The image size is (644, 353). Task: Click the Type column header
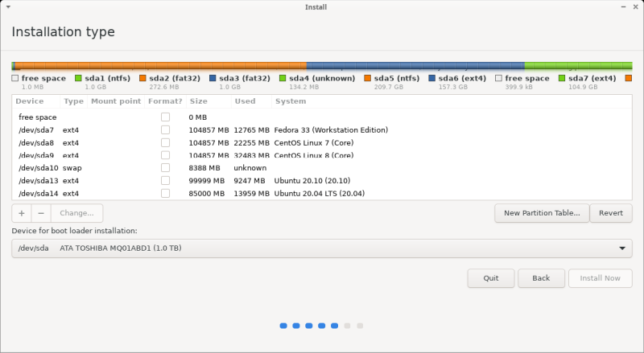73,101
